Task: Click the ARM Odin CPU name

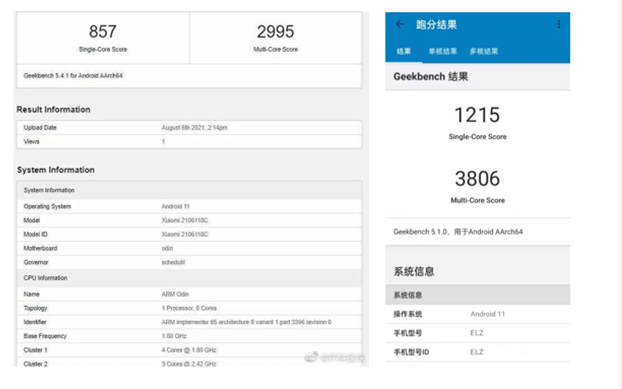Action: [175, 294]
